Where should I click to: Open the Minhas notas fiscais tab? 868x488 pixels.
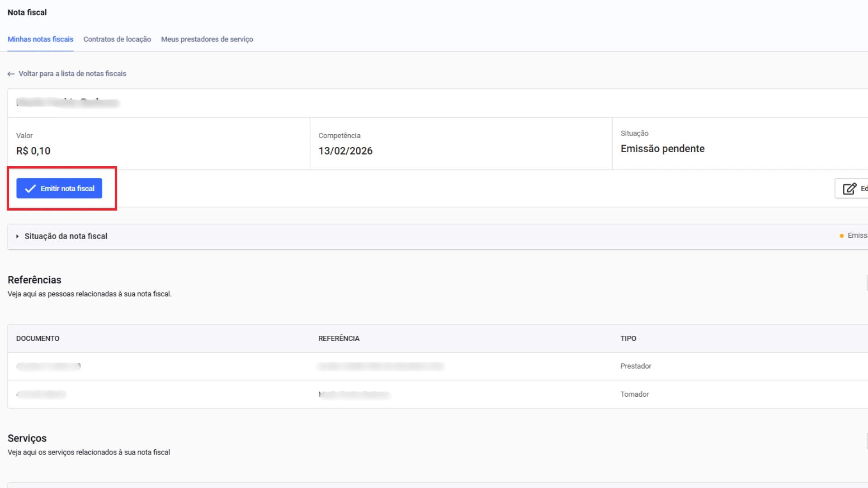(40, 39)
